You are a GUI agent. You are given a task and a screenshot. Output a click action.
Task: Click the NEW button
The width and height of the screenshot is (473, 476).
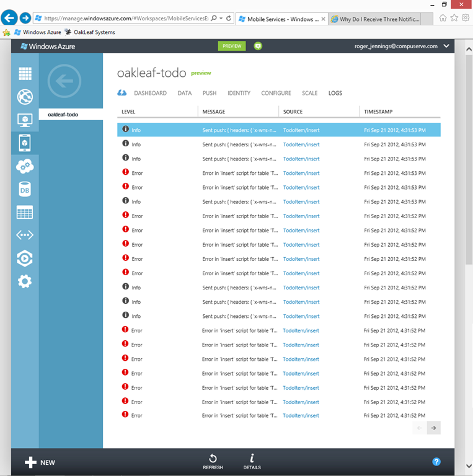[40, 462]
